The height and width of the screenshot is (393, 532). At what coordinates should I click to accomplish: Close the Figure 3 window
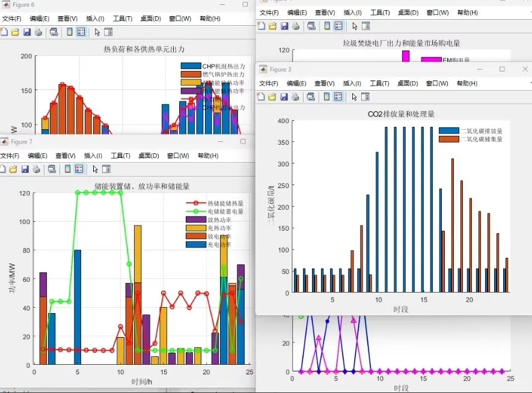(x=525, y=69)
